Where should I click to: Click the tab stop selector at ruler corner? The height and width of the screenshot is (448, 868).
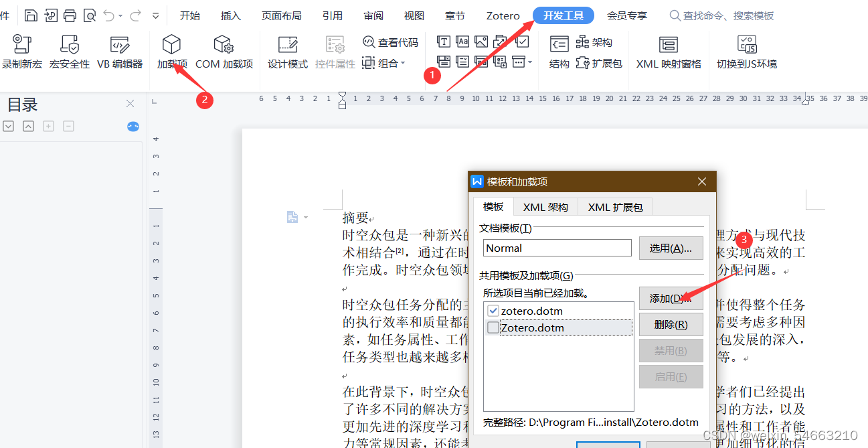coord(154,102)
